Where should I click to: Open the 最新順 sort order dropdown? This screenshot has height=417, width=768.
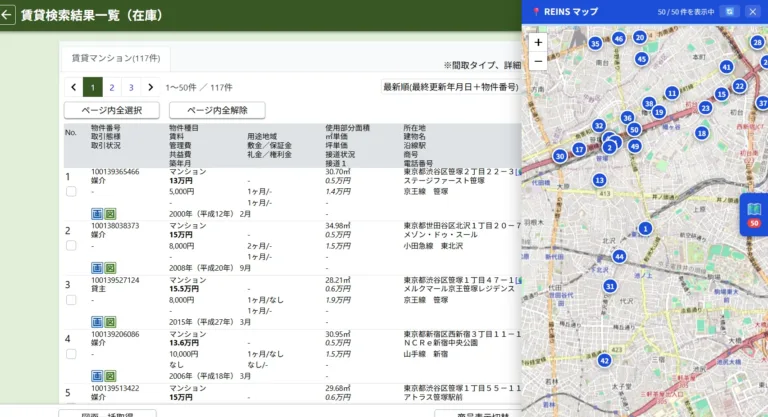coord(451,87)
